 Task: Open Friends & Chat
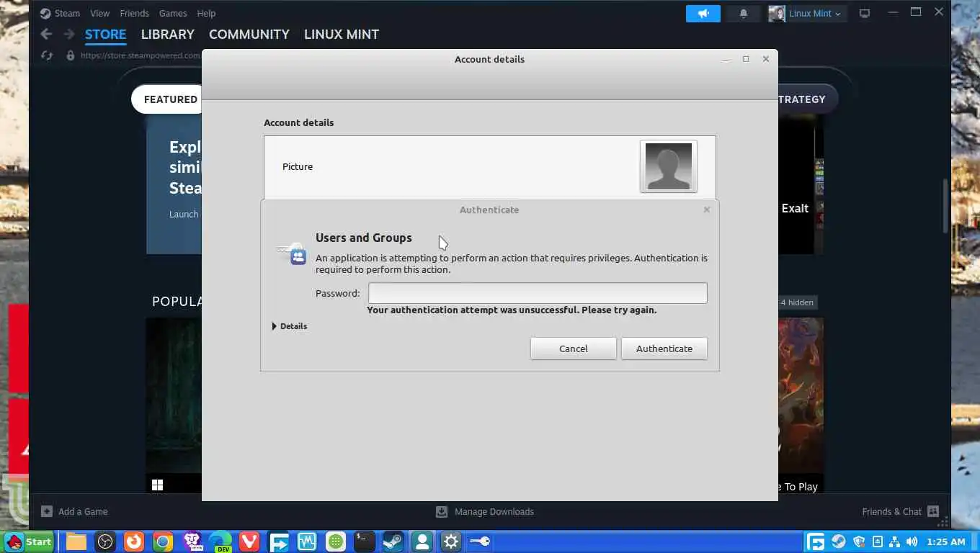891,511
